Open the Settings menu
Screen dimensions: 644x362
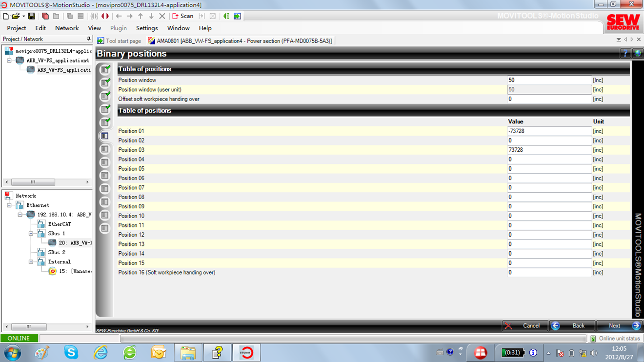click(x=147, y=28)
